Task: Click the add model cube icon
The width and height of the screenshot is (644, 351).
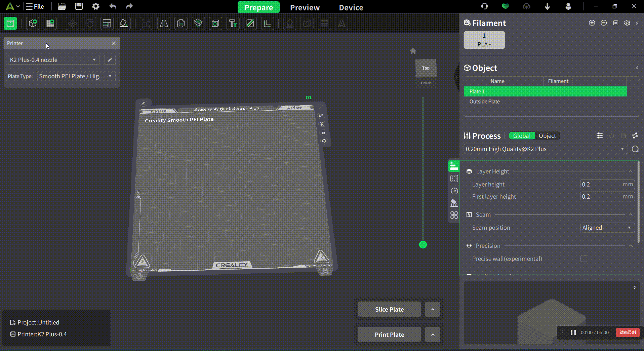Action: click(x=33, y=24)
